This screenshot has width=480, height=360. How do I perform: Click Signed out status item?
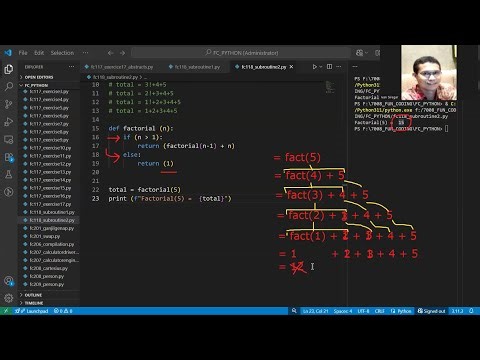coord(431,311)
